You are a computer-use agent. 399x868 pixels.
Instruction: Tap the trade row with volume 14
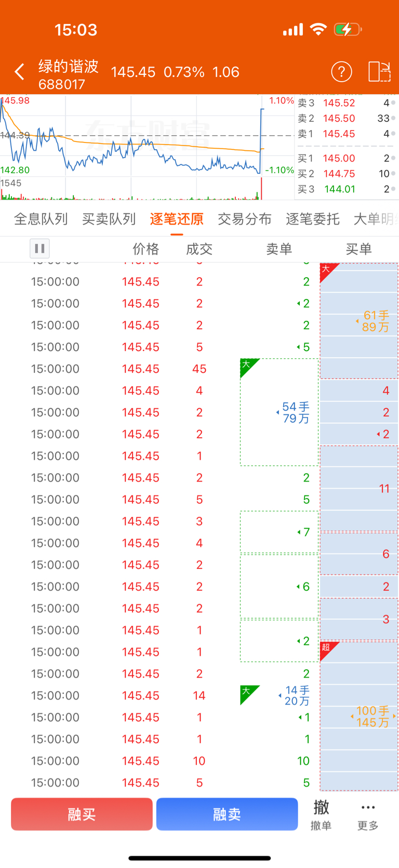pos(199,695)
